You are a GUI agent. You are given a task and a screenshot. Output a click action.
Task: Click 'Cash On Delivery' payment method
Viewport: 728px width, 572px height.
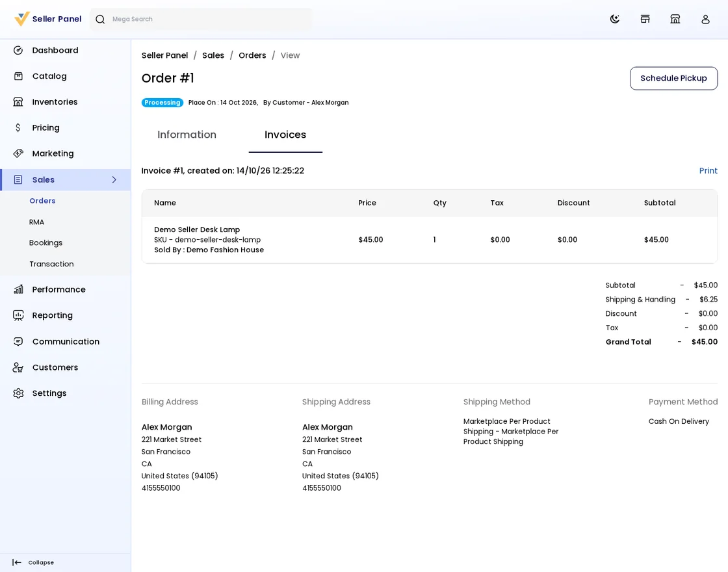pyautogui.click(x=679, y=421)
